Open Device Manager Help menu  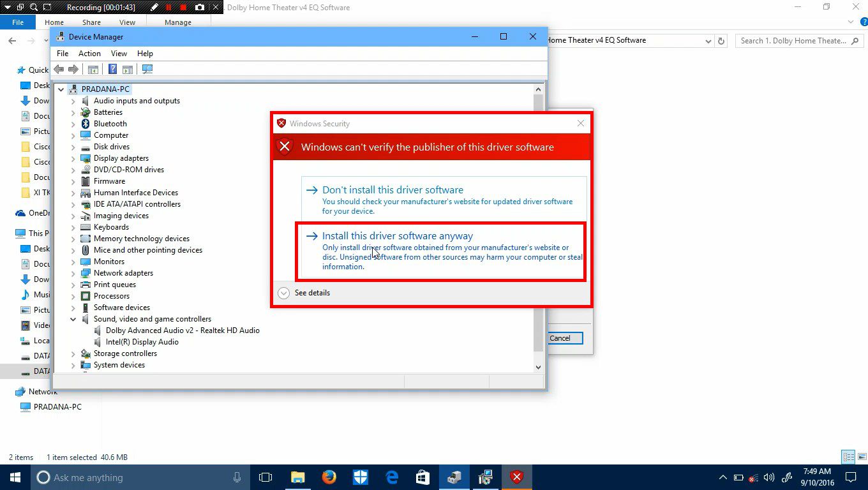145,54
